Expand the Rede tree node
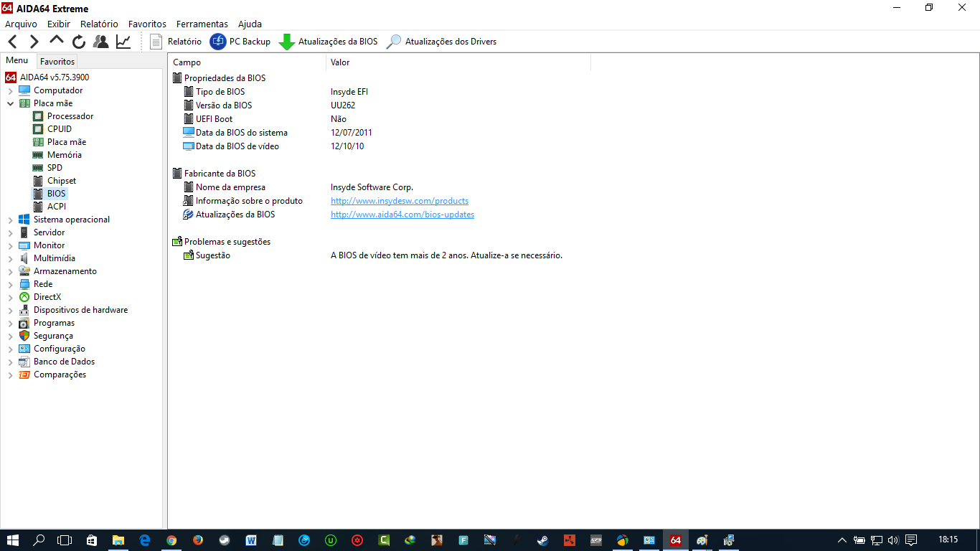980x551 pixels. click(10, 284)
